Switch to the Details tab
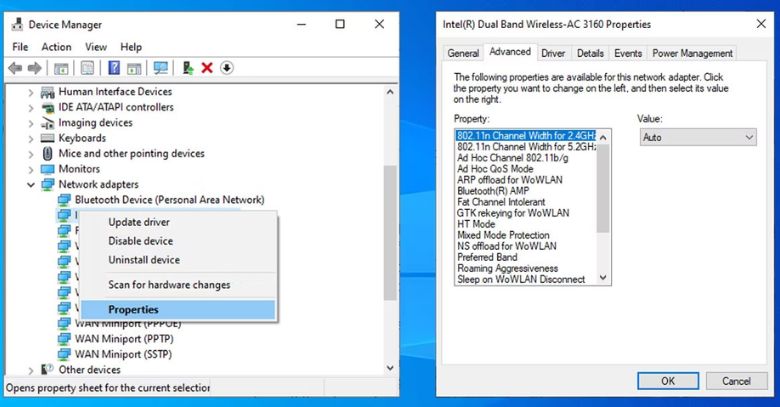 [x=590, y=53]
